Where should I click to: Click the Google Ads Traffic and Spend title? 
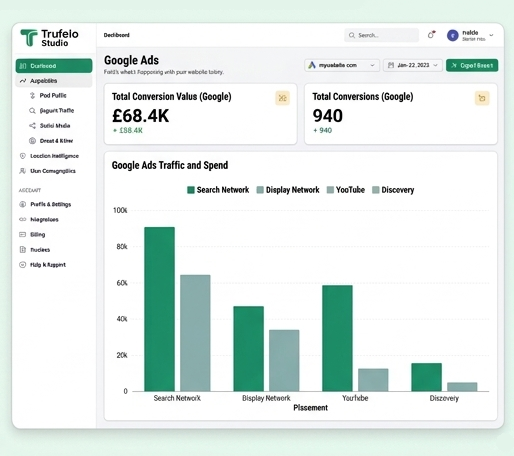pos(170,165)
